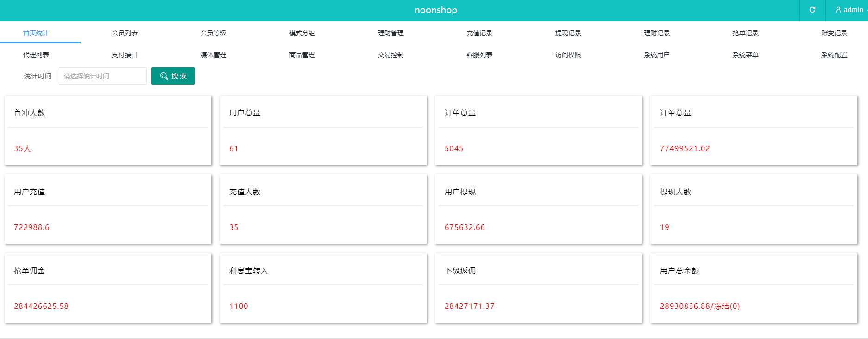Switch to the 充值记录 tab
This screenshot has width=868, height=339.
pos(479,33)
